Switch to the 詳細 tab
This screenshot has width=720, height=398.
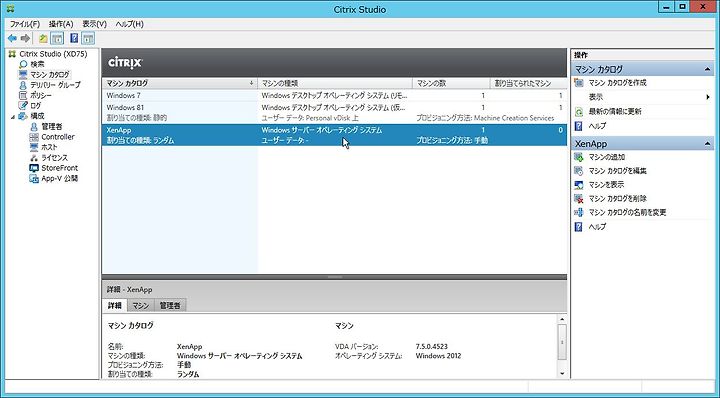114,305
